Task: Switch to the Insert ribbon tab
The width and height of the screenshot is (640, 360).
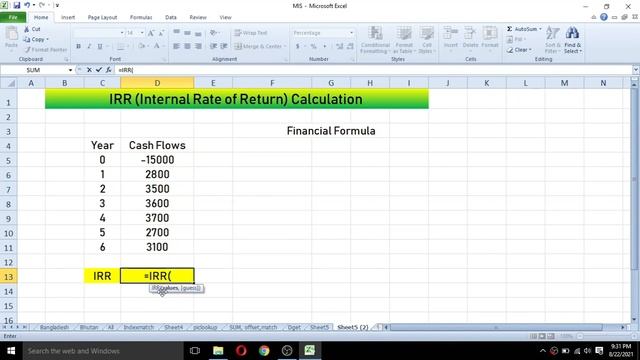Action: tap(68, 17)
